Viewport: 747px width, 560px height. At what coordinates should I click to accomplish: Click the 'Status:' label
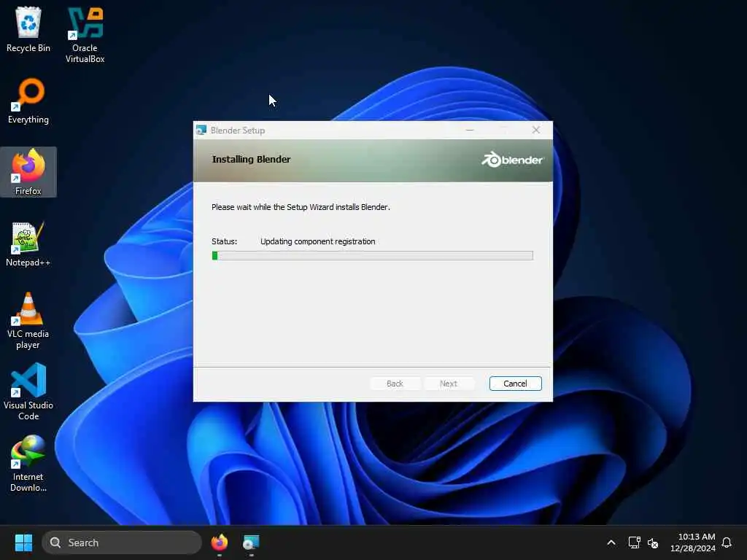coord(224,241)
